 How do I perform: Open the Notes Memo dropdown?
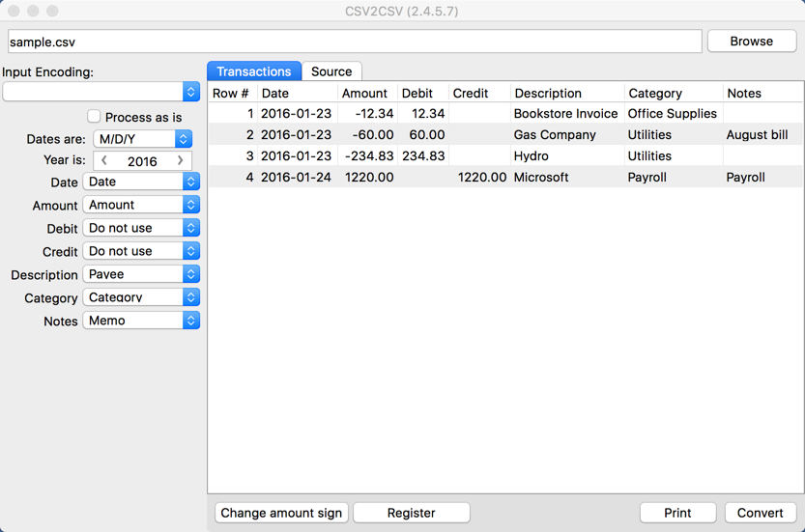coord(141,321)
